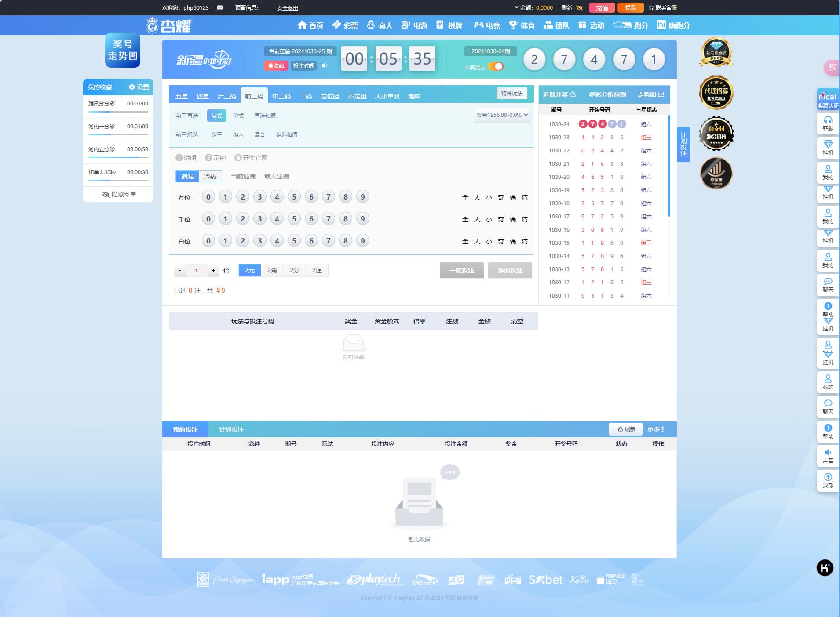Mute sound with speaker icon beside 投注时间
The image size is (840, 617).
coord(325,65)
